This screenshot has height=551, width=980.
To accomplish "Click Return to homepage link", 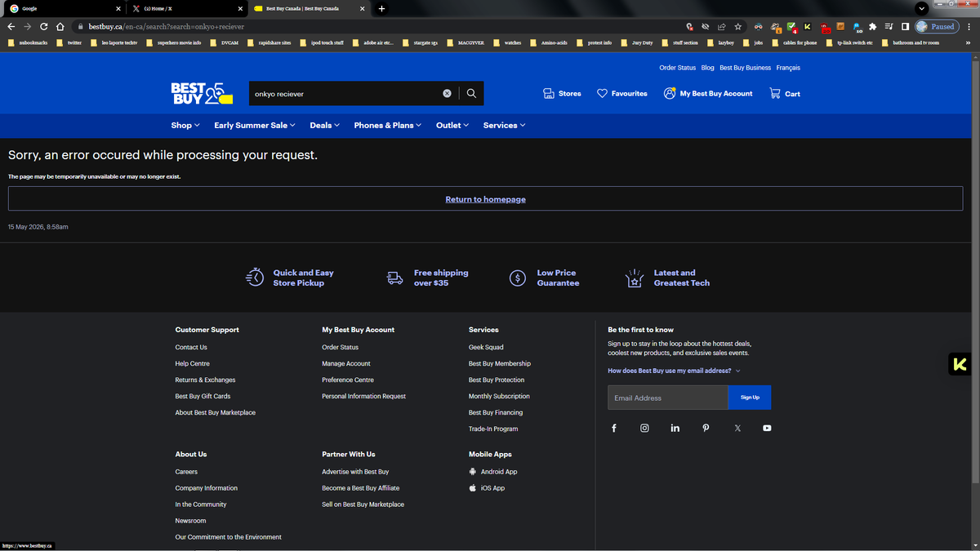I will pyautogui.click(x=485, y=199).
